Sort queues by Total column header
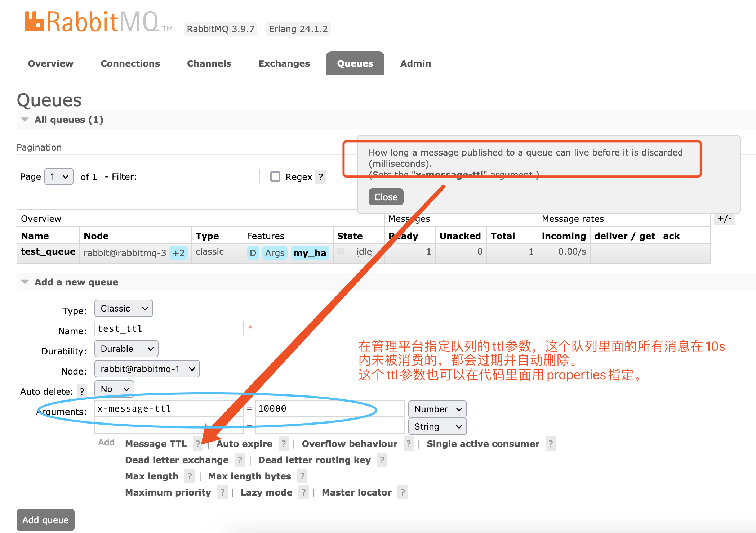 point(503,236)
